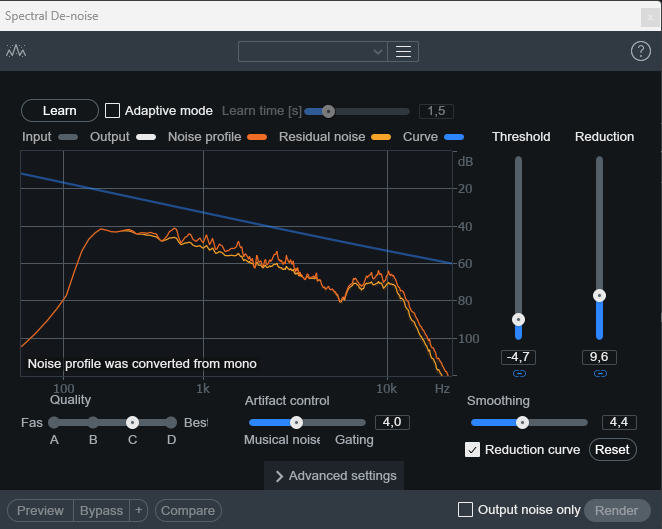This screenshot has width=662, height=529.
Task: Close the Spectral De-noise window
Action: point(650,17)
